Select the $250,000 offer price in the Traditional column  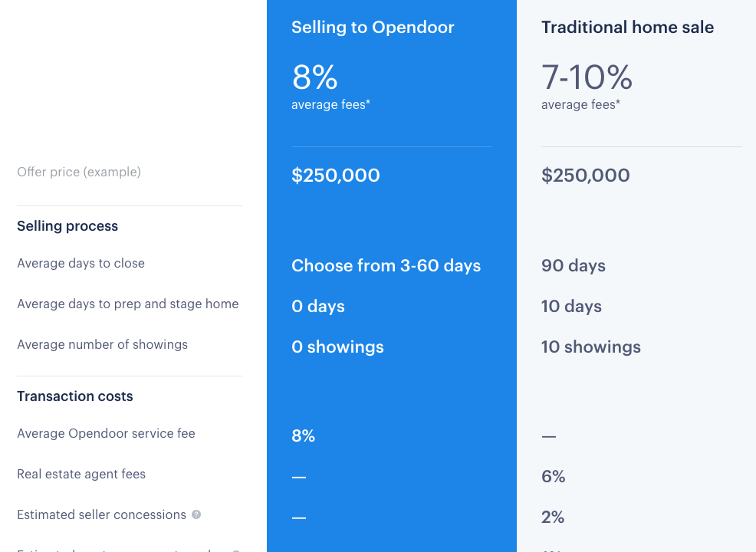point(585,175)
